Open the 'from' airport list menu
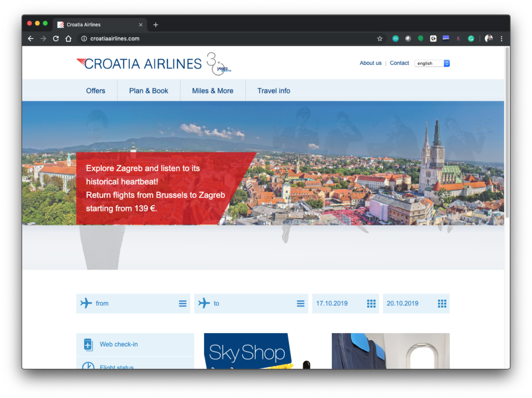This screenshot has width=532, height=398. pyautogui.click(x=182, y=303)
